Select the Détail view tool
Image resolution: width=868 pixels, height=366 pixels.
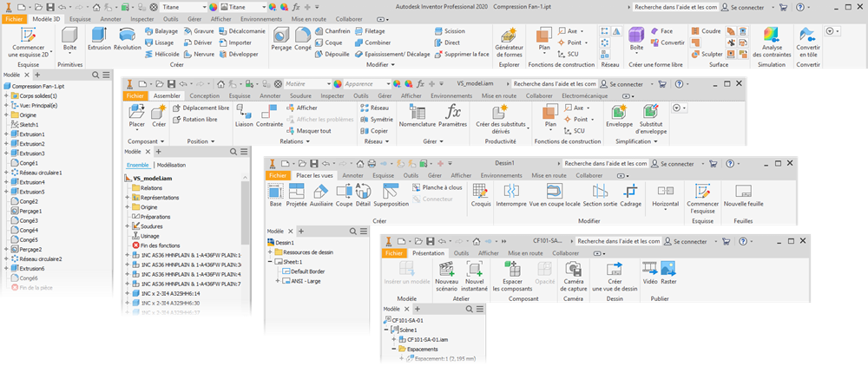point(363,194)
